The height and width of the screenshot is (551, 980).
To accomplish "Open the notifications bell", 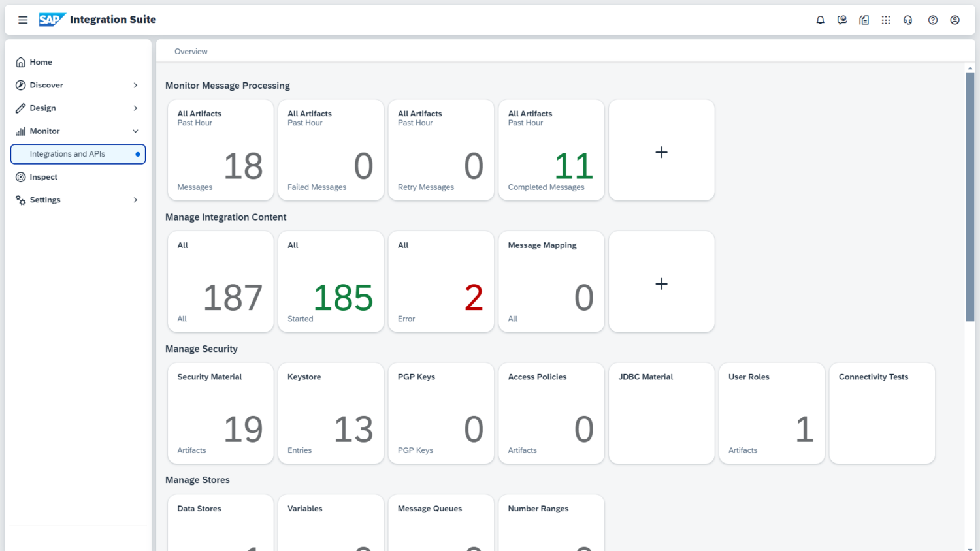I will [x=820, y=20].
